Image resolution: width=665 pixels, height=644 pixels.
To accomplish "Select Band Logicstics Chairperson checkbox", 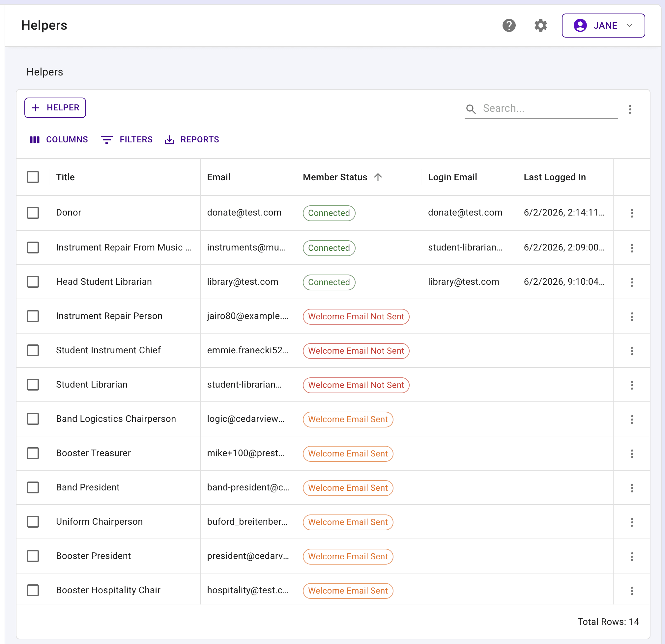I will [33, 419].
